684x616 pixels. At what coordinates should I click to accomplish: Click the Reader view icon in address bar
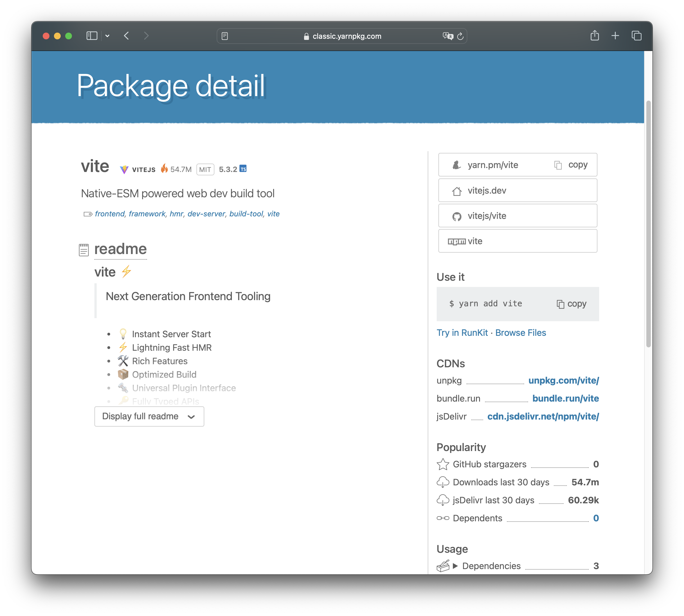(x=225, y=36)
